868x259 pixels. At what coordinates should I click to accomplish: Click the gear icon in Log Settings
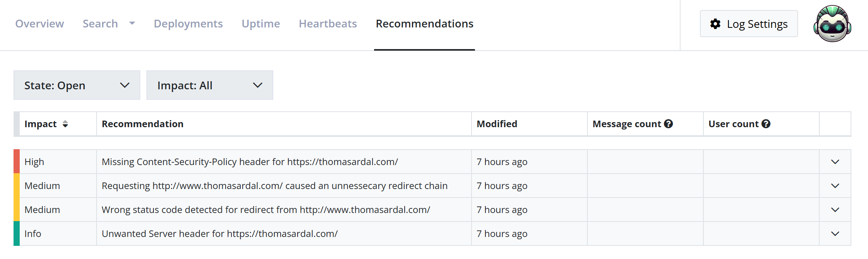pos(715,24)
